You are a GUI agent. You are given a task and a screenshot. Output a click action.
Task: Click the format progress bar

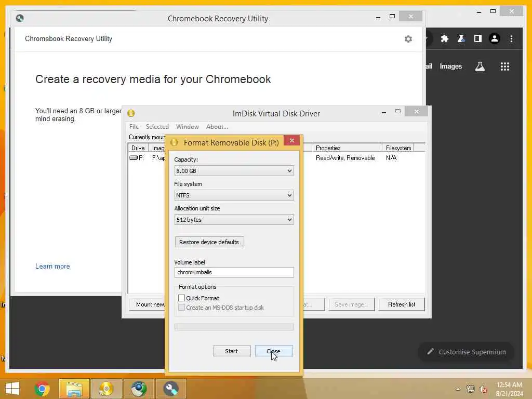coord(234,327)
